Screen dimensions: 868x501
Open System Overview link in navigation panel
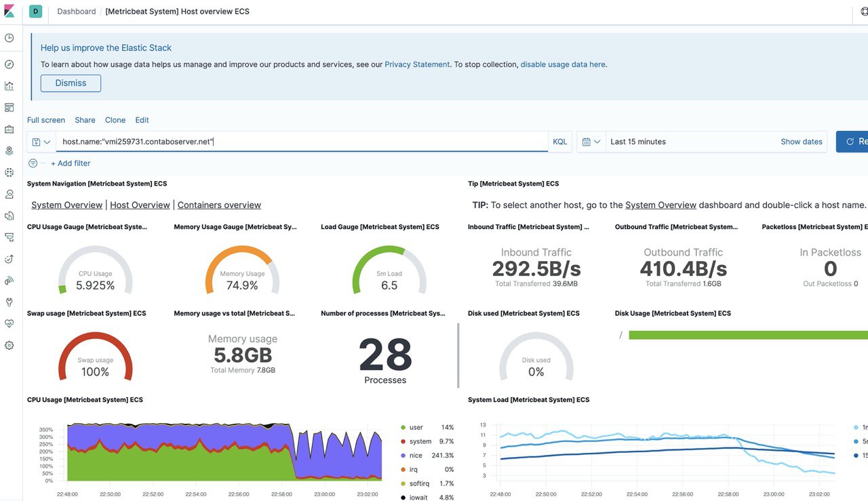click(67, 205)
